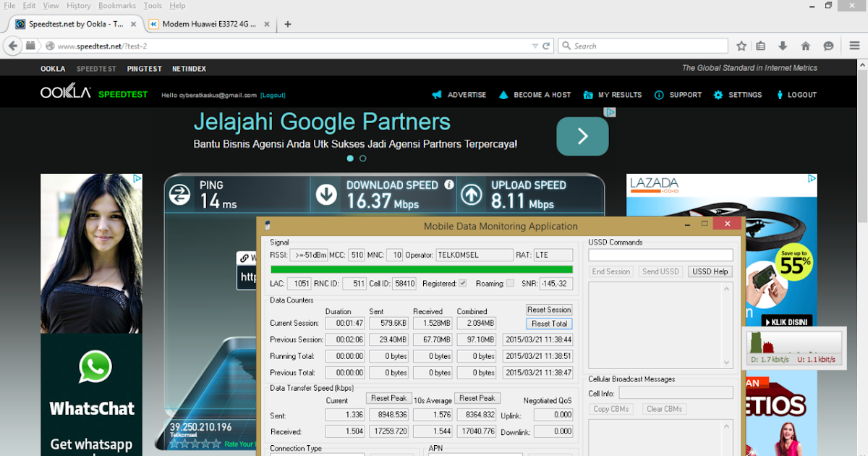Viewport: 868px width, 456px height.
Task: Open PINGTEST in Ookla top bar
Action: (144, 69)
